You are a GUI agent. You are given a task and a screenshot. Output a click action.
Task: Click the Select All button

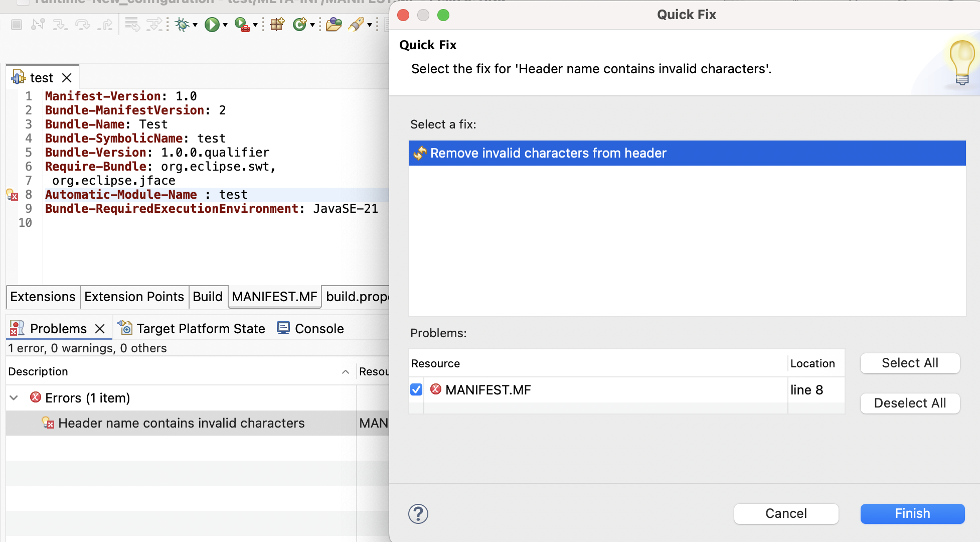coord(910,363)
